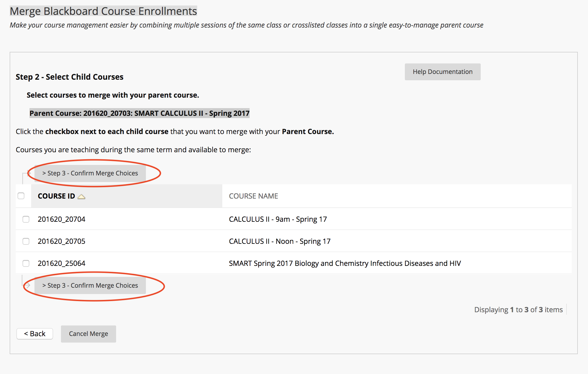Click the CALCULUS II - Noon - Spring 17 name
This screenshot has width=588, height=374.
(280, 241)
